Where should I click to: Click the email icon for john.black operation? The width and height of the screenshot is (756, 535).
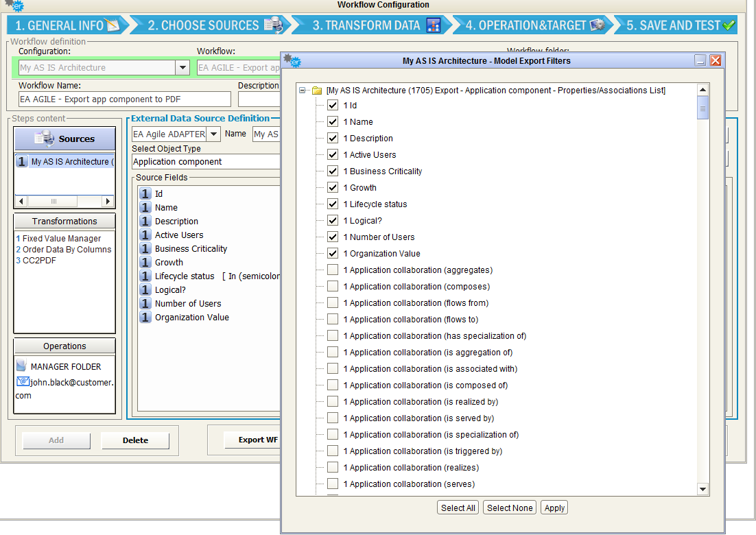click(x=23, y=382)
